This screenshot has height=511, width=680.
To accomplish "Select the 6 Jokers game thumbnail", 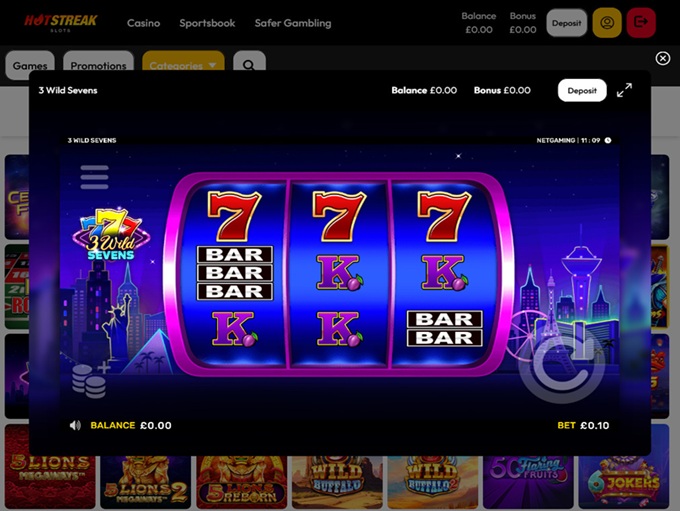I will click(x=624, y=482).
